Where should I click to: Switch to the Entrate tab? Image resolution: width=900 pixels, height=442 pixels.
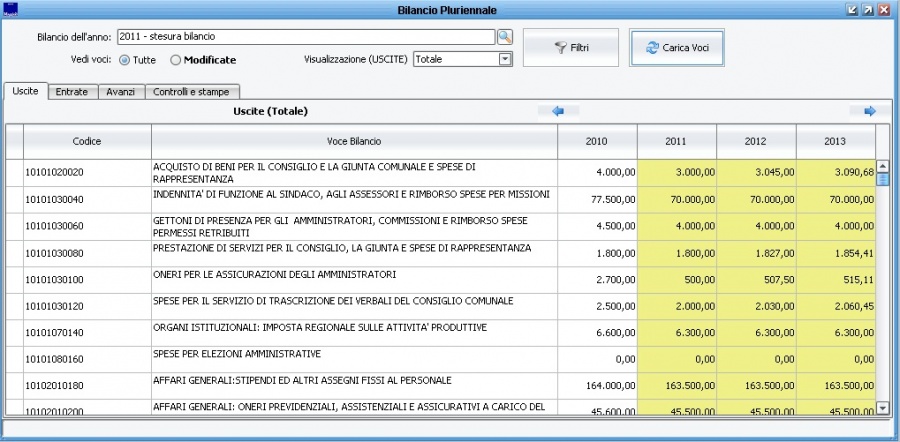72,92
